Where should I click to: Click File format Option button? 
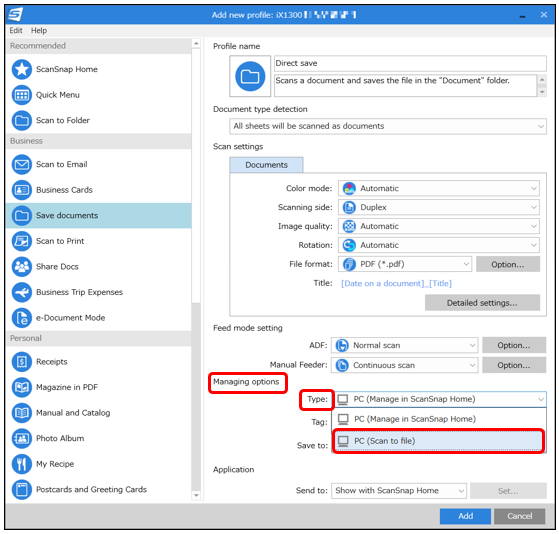[x=508, y=264]
